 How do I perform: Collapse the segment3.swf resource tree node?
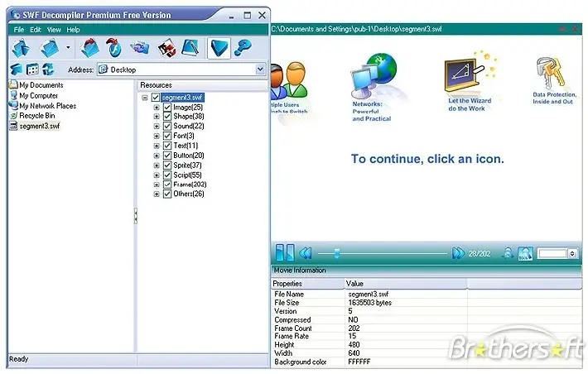click(x=145, y=98)
